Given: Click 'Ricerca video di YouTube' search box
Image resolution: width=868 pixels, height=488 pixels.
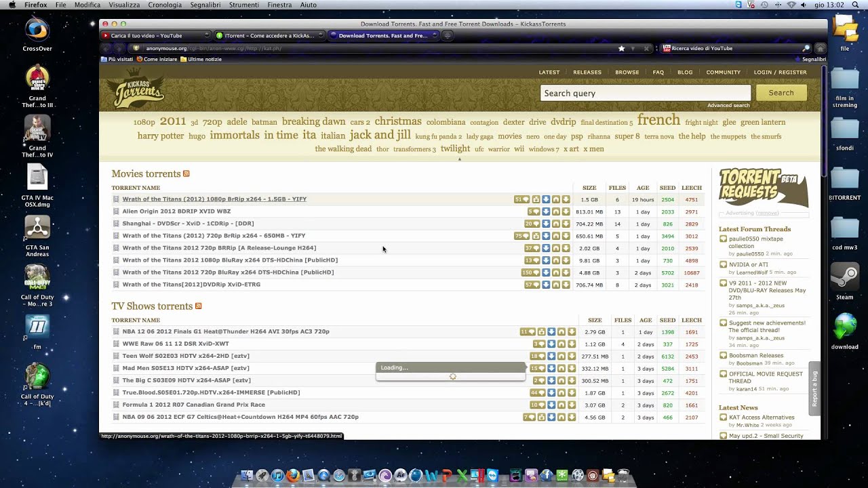Looking at the screenshot, I should (736, 48).
